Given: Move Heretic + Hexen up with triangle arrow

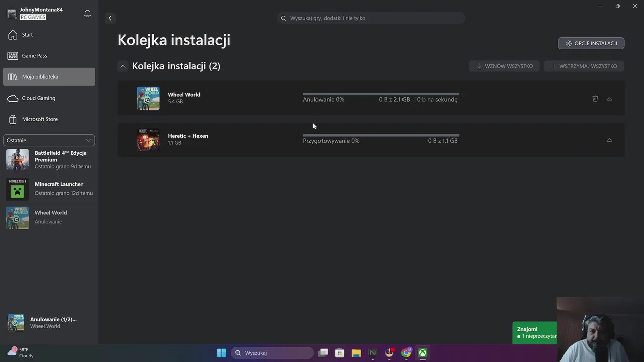Looking at the screenshot, I should tap(609, 140).
